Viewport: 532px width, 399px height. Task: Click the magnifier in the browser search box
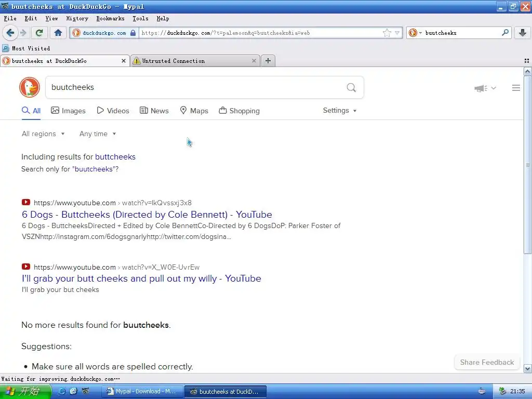pos(505,33)
